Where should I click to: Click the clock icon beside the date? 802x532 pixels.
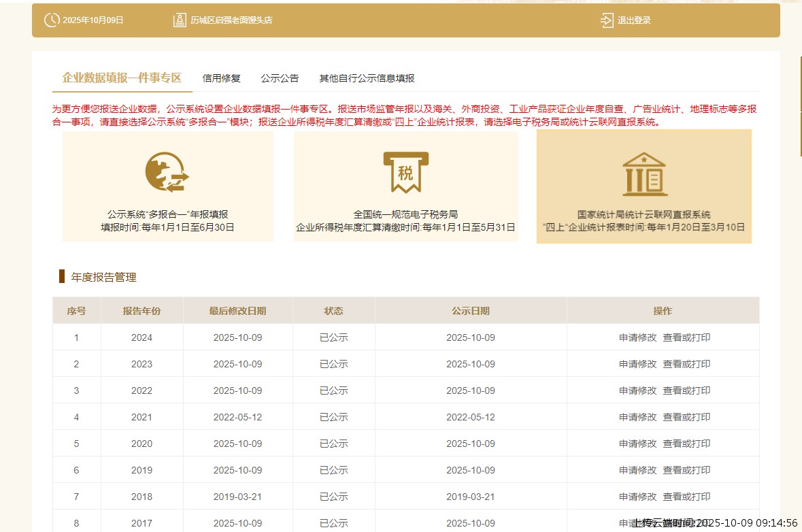click(x=52, y=20)
